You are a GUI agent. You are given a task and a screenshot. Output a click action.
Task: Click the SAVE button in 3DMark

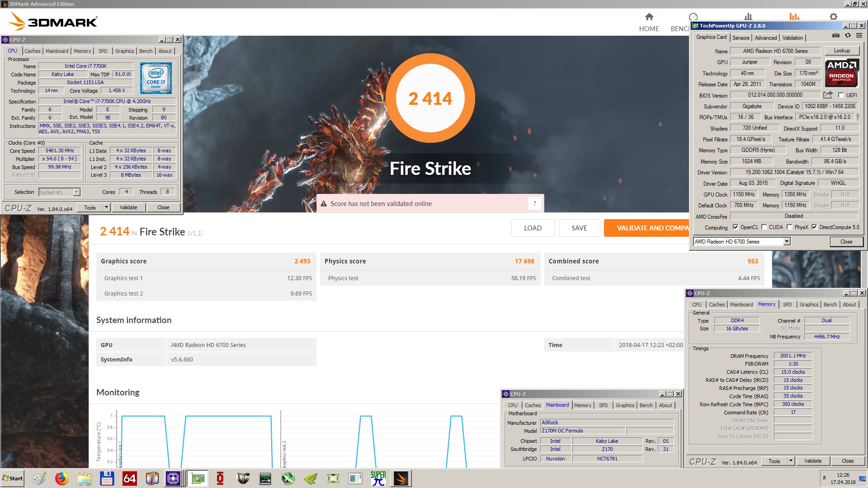[579, 228]
